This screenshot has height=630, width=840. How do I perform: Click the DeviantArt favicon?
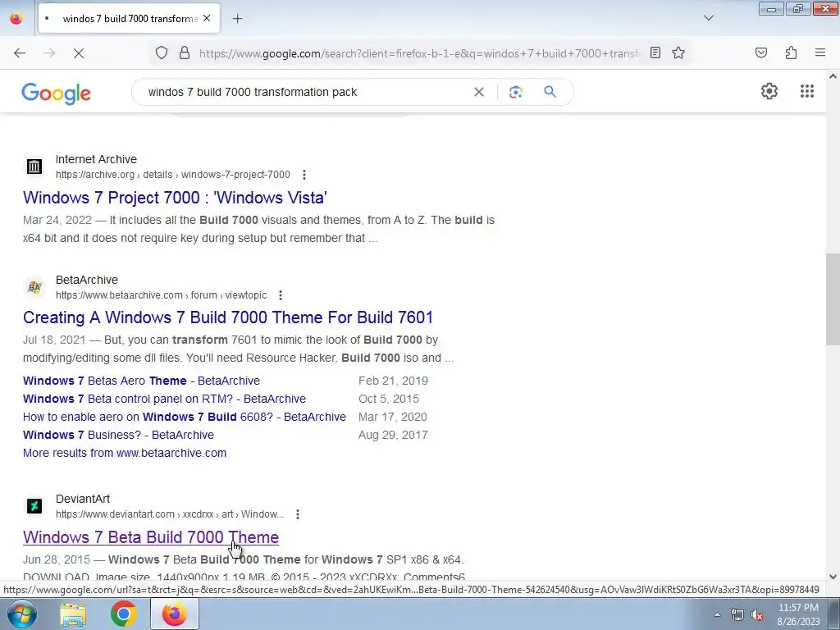pos(34,505)
